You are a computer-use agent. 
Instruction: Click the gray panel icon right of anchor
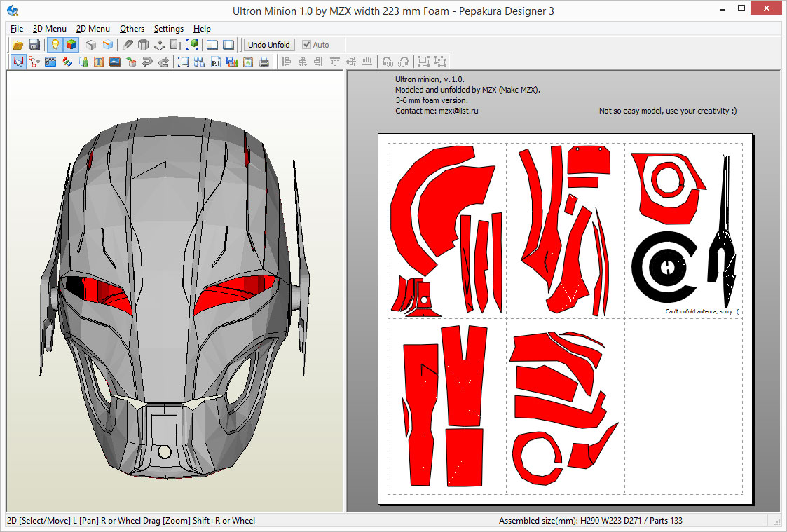[176, 45]
